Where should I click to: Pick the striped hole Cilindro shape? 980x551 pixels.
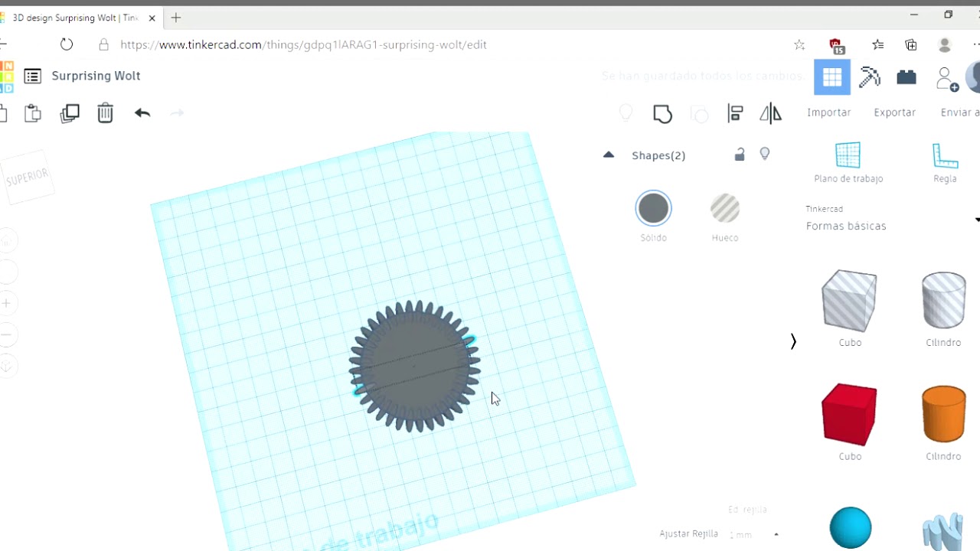pos(944,300)
